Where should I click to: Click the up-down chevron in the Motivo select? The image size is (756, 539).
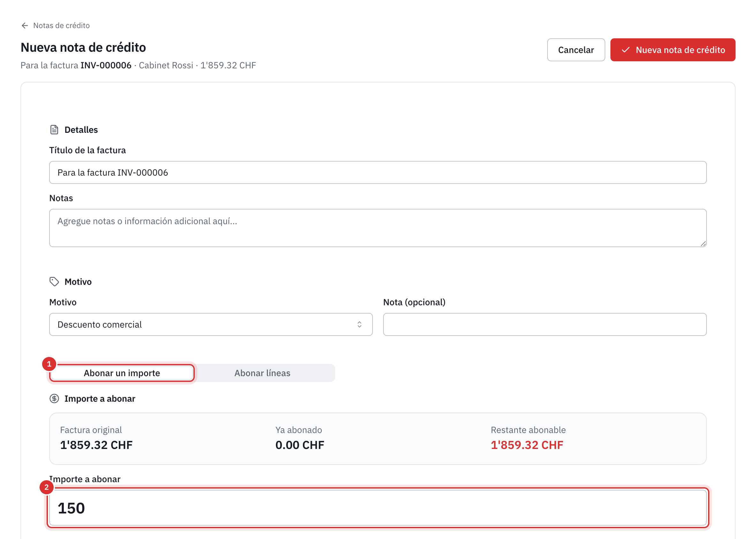pyautogui.click(x=359, y=325)
